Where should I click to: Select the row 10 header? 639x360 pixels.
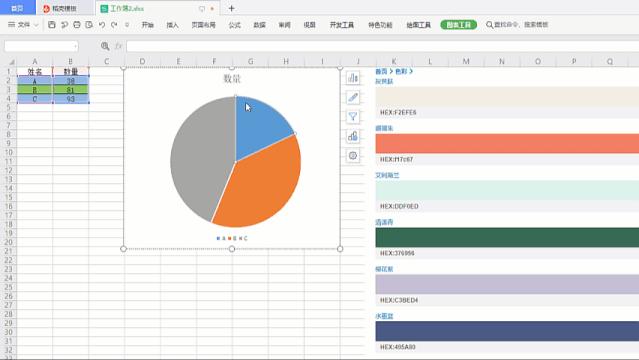tap(8, 152)
